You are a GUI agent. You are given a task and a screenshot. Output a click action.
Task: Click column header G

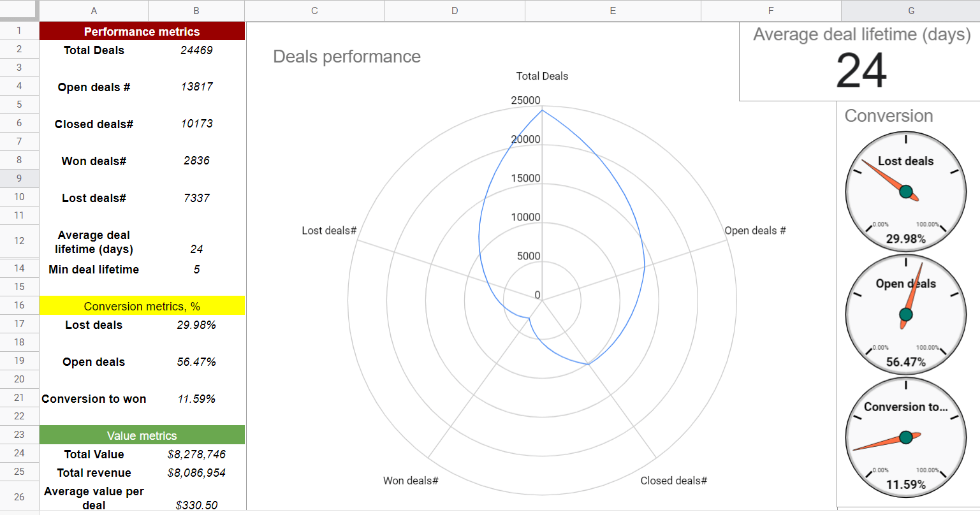point(911,10)
